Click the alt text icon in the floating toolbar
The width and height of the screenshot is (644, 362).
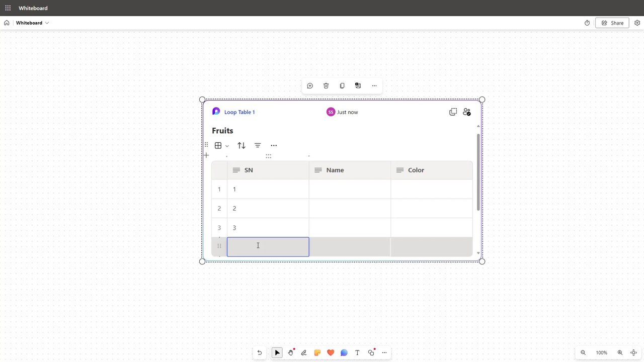[x=358, y=86]
